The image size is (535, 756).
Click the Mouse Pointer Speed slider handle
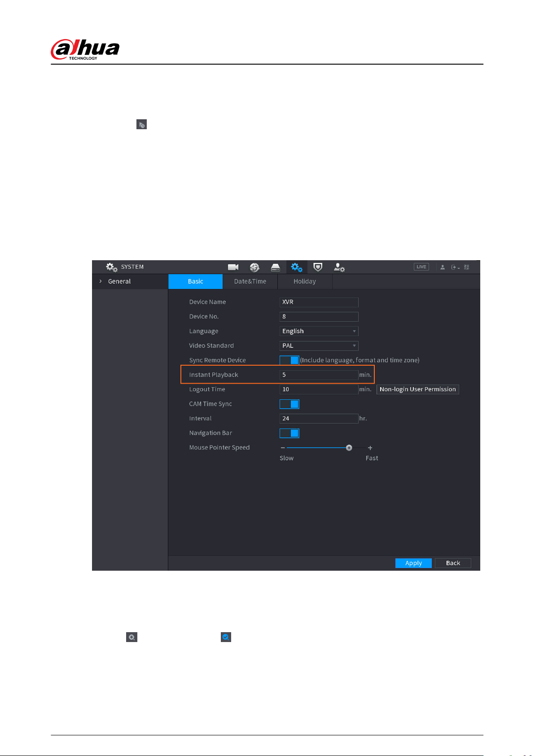coord(349,448)
